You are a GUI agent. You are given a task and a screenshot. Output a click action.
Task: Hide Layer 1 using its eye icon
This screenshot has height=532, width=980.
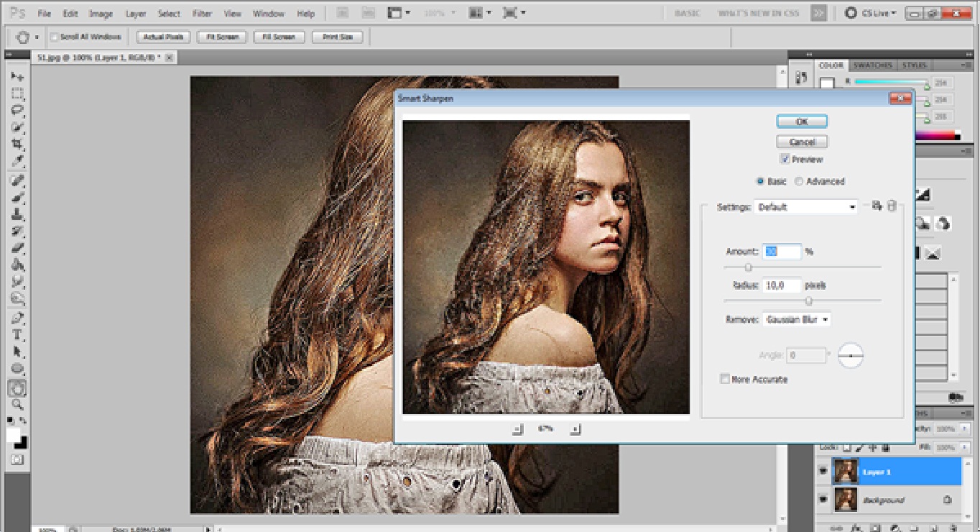pos(823,472)
